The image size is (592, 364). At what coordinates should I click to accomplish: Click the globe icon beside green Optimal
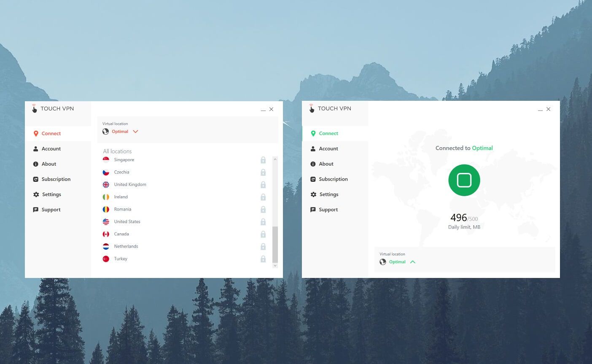(x=383, y=262)
